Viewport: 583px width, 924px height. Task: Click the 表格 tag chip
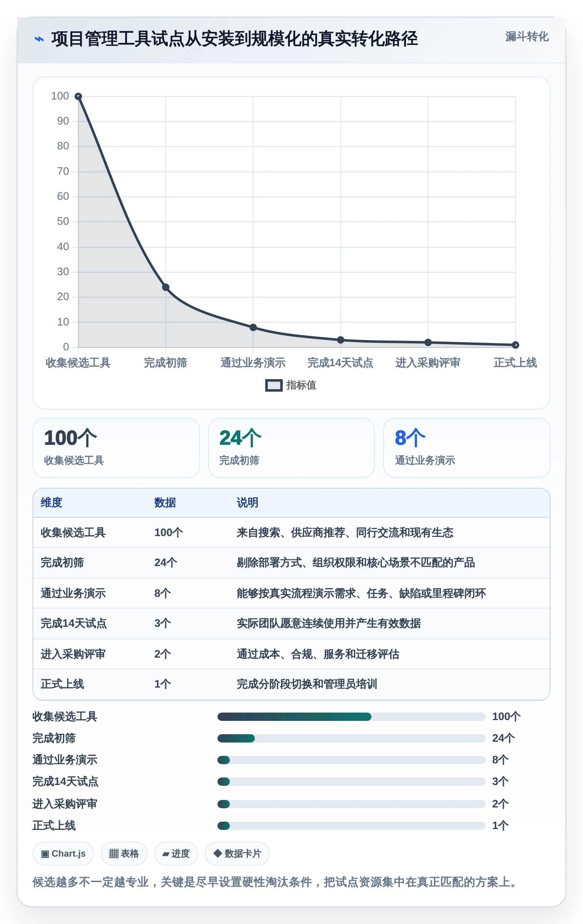point(124,854)
